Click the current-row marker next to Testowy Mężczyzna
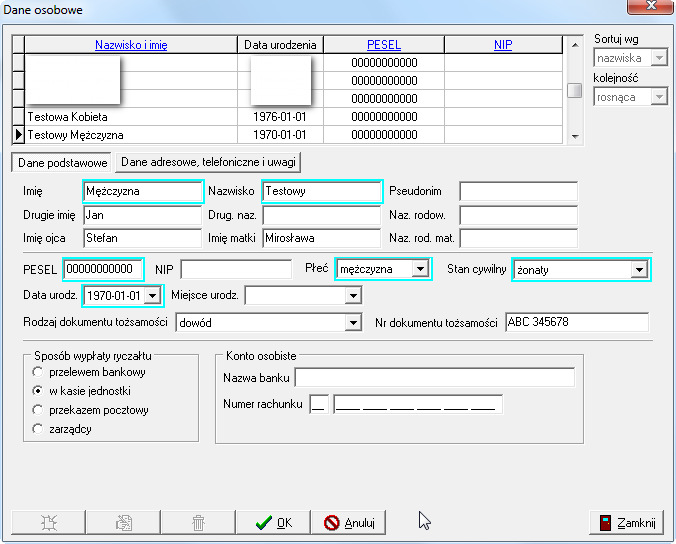The width and height of the screenshot is (676, 544). pyautogui.click(x=19, y=135)
